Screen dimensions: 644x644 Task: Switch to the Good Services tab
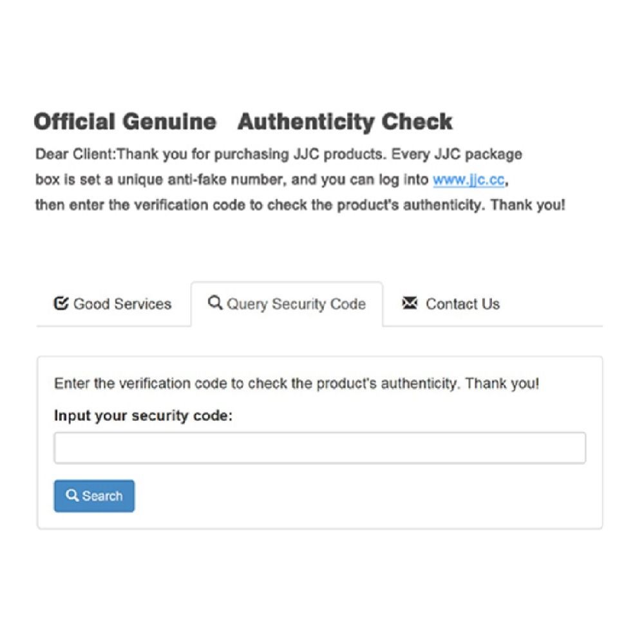coord(113,304)
